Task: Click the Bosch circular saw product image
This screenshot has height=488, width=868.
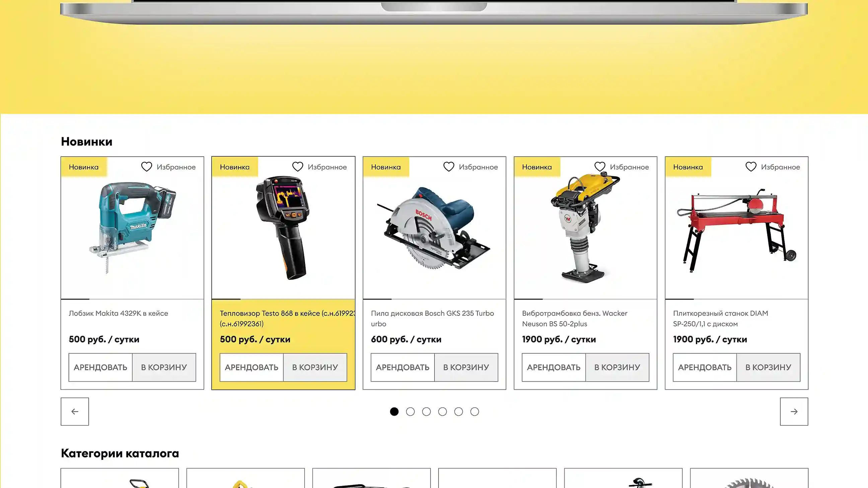Action: click(x=434, y=228)
